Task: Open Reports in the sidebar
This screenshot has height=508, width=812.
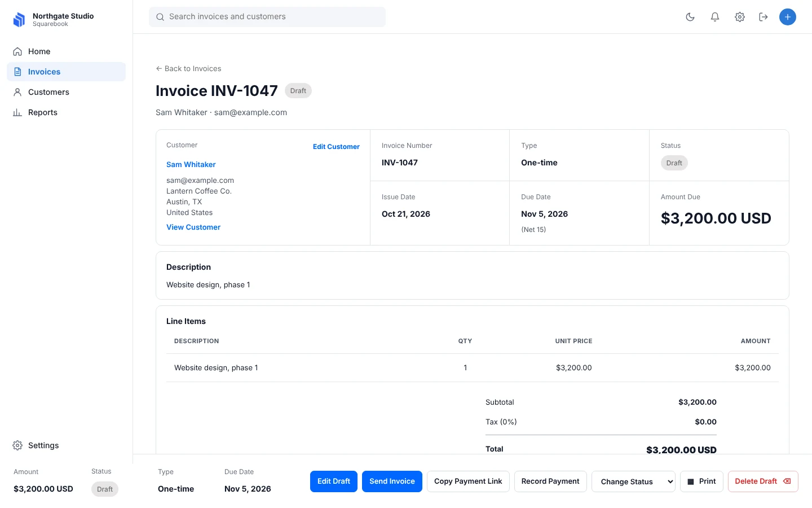Action: click(x=66, y=112)
